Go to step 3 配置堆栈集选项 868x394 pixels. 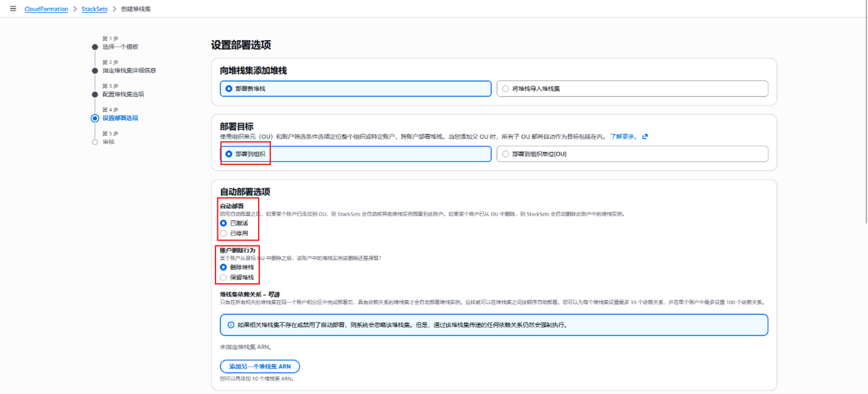pyautogui.click(x=123, y=94)
